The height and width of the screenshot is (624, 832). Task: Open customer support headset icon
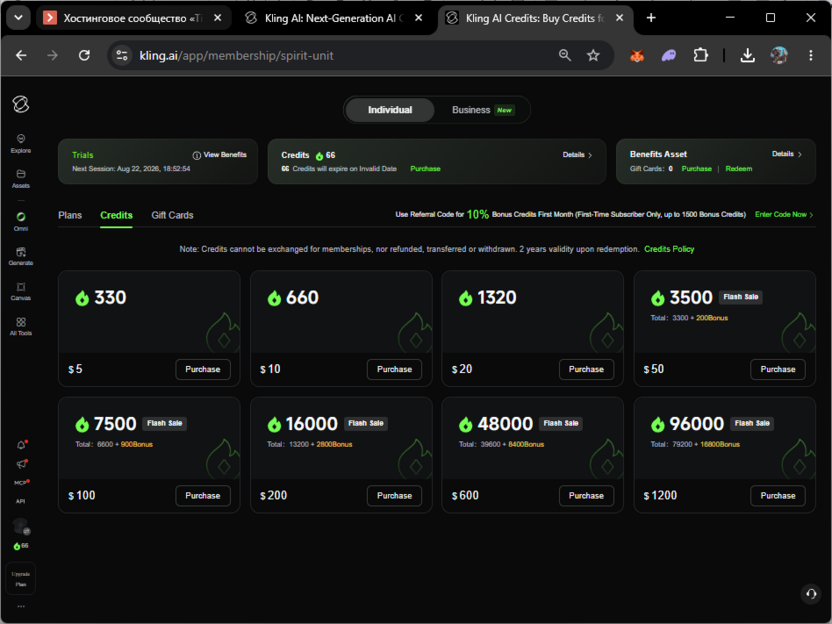click(x=811, y=594)
